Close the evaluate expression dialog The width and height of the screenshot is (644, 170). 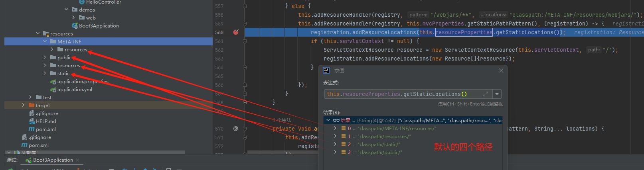(x=501, y=70)
